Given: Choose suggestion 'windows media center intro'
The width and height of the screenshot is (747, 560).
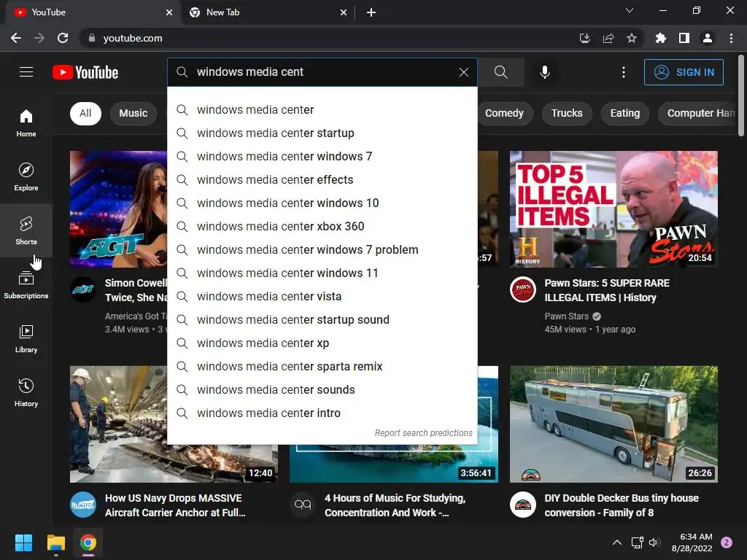Looking at the screenshot, I should click(322, 413).
